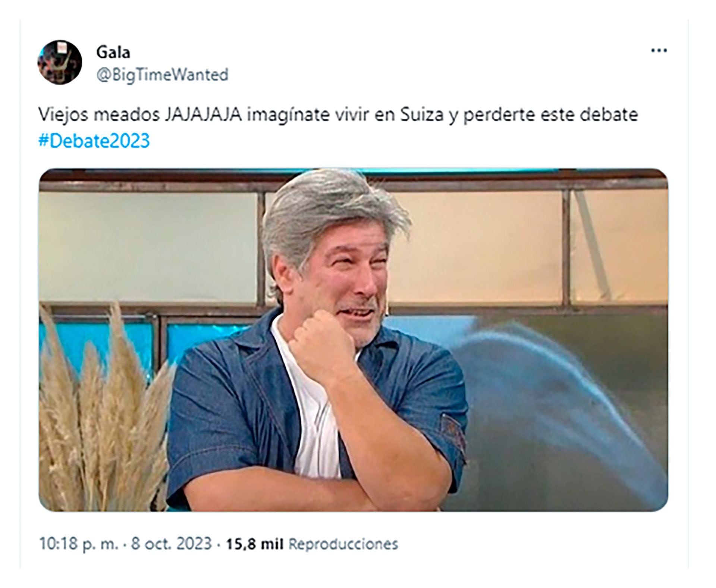Open Gala's round profile avatar
Screen dimensions: 716x588
click(60, 62)
